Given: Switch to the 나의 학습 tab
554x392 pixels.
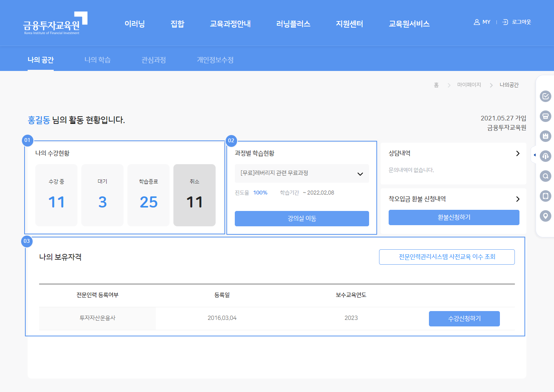Looking at the screenshot, I should pyautogui.click(x=97, y=60).
